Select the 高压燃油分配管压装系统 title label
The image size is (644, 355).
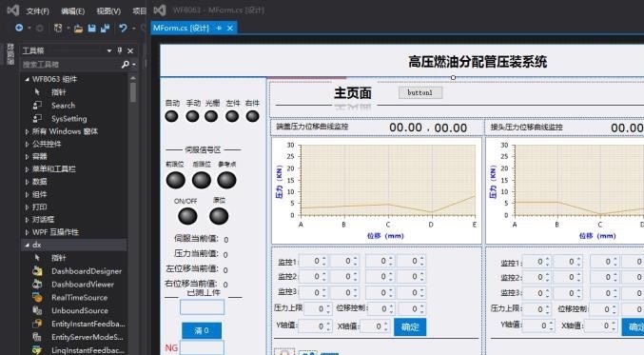coord(478,62)
